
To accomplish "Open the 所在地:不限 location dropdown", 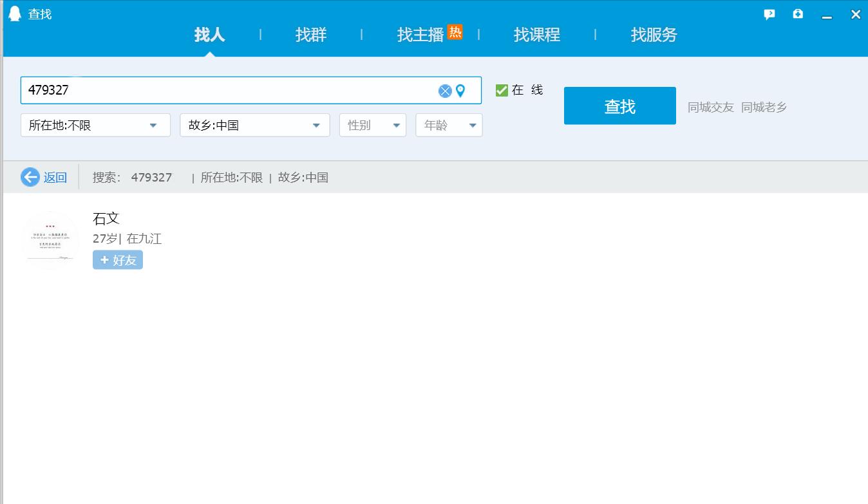I will click(95, 125).
